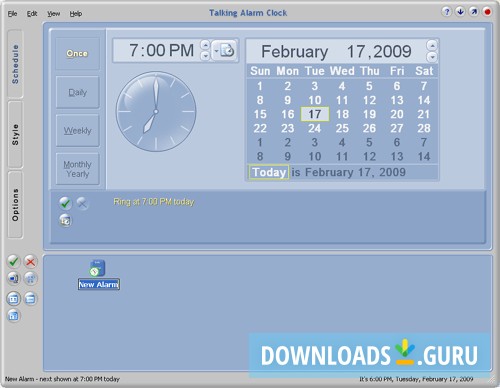Select the Daily schedule option

[x=77, y=92]
